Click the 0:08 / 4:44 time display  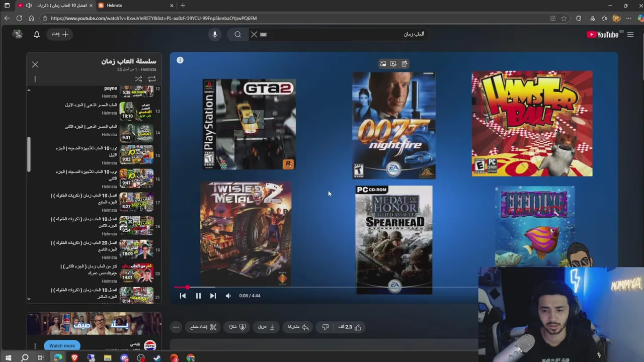pos(250,296)
